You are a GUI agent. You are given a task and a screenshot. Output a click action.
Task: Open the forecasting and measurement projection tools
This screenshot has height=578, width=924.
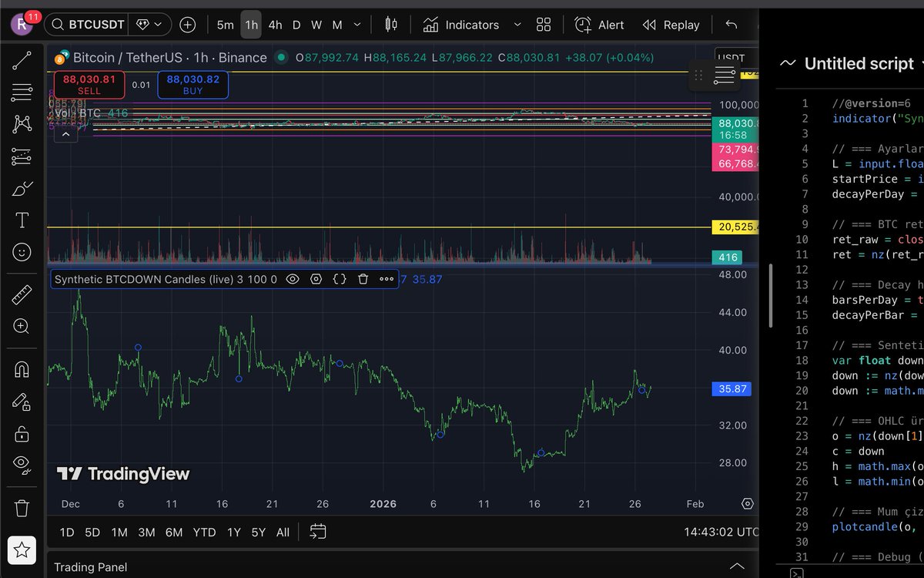(22, 156)
